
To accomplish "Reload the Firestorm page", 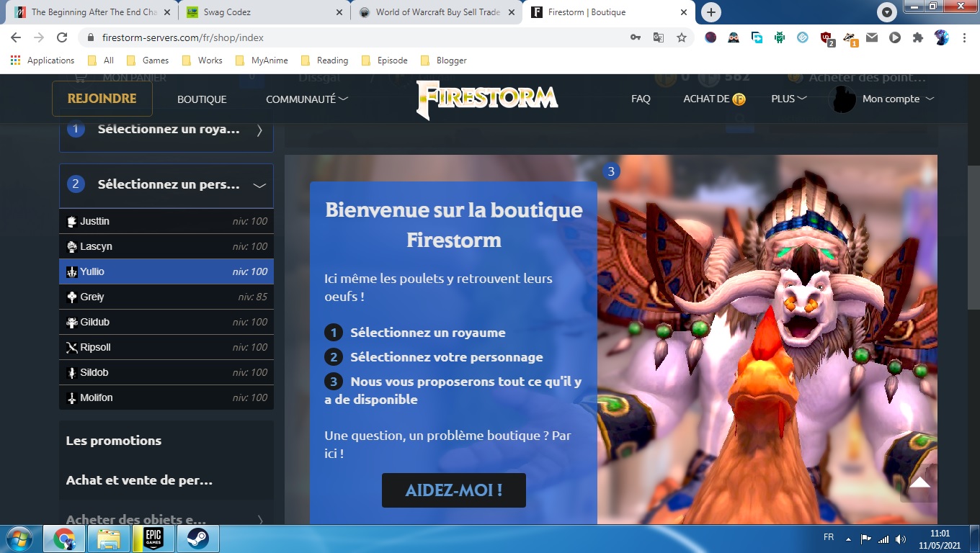I will (x=62, y=37).
